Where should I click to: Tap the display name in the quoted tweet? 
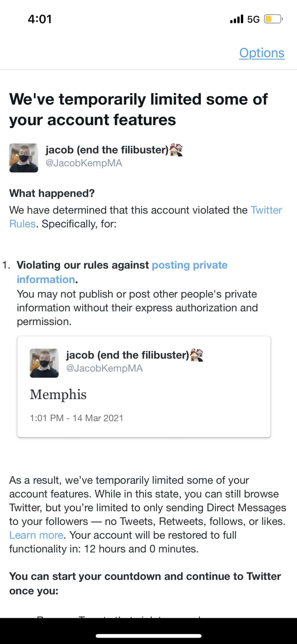click(127, 355)
